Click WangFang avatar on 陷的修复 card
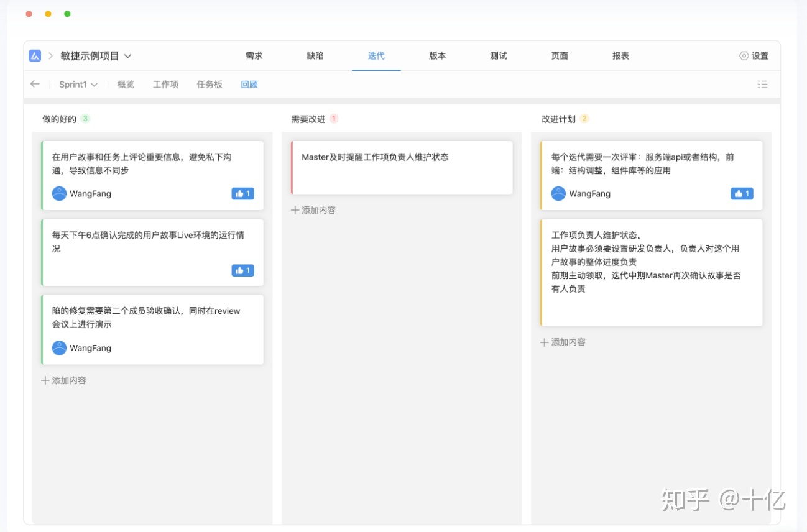Viewport: 807px width, 532px height. (x=59, y=348)
